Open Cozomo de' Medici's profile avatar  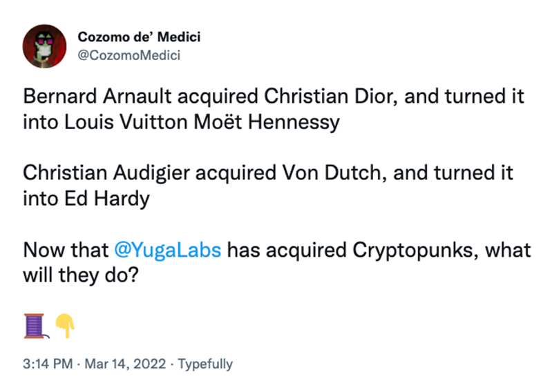[44, 46]
